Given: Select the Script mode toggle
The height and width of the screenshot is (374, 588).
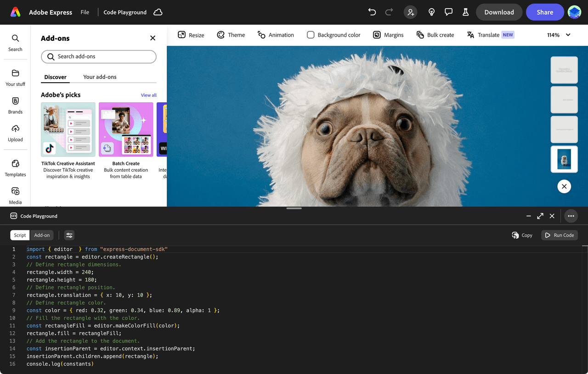Looking at the screenshot, I should point(20,235).
